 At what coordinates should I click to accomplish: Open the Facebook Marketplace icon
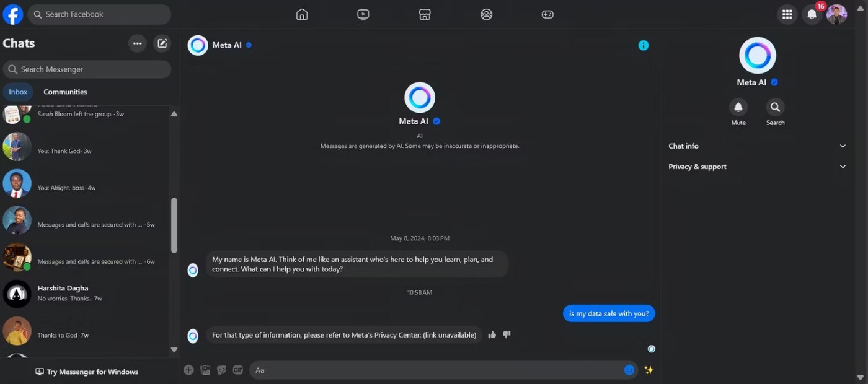click(425, 14)
